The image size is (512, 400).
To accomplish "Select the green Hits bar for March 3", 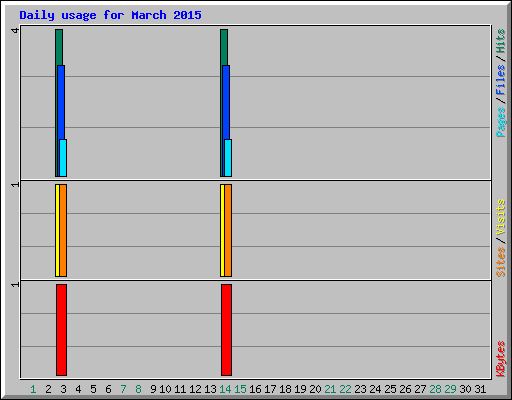I will coord(59,47).
